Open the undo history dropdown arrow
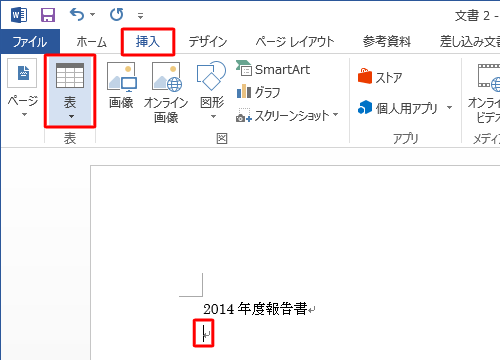Screen dimensions: 500x360 pos(93,15)
